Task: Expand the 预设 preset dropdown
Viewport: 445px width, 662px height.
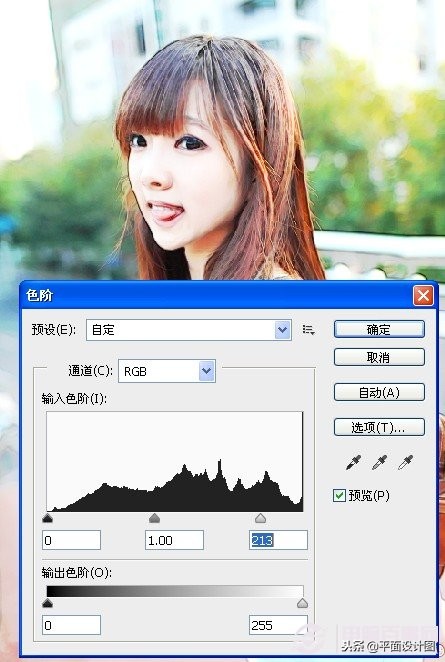Action: [x=282, y=330]
